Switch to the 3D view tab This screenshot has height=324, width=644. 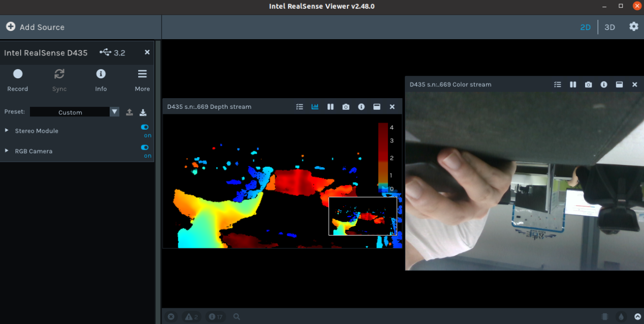(609, 27)
